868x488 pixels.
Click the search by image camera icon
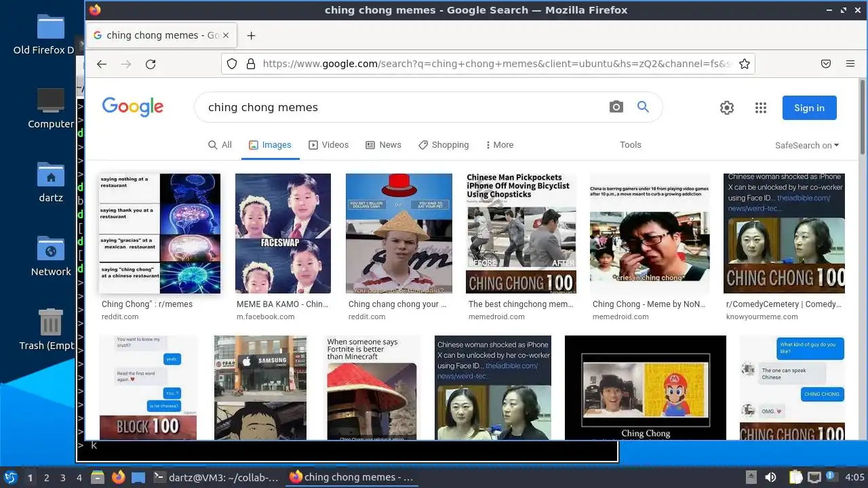tap(616, 107)
